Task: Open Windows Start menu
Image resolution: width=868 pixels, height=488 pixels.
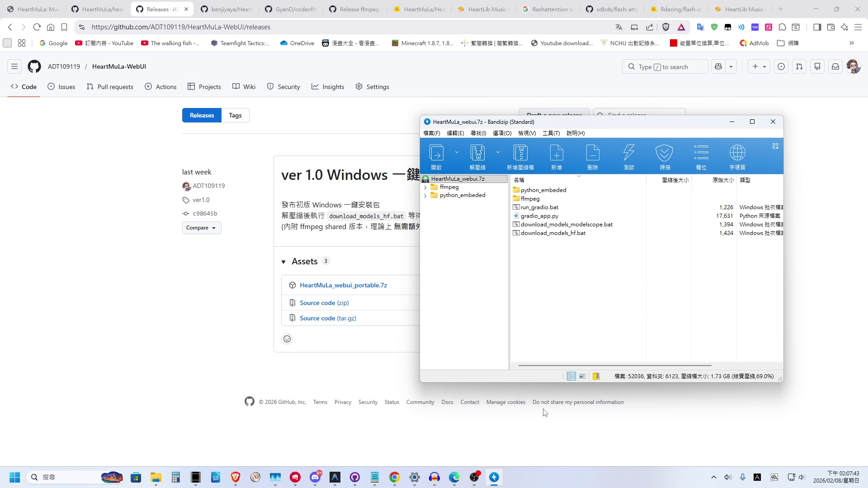Action: [14, 477]
